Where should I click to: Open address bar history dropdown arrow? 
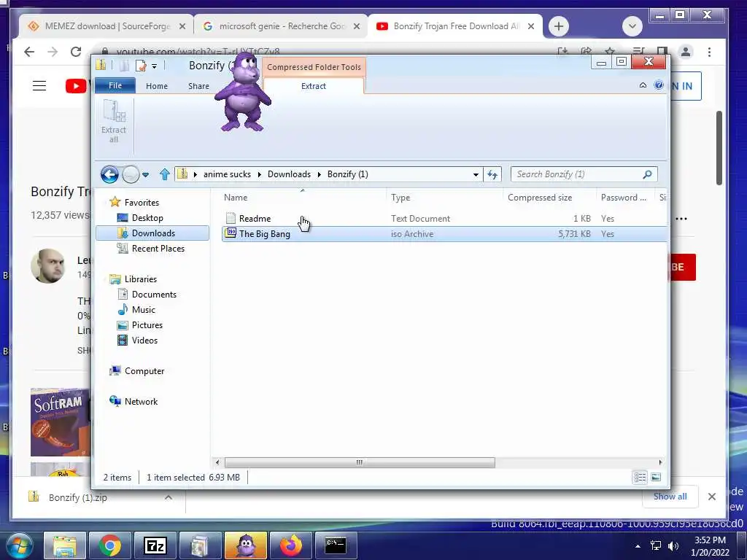476,175
